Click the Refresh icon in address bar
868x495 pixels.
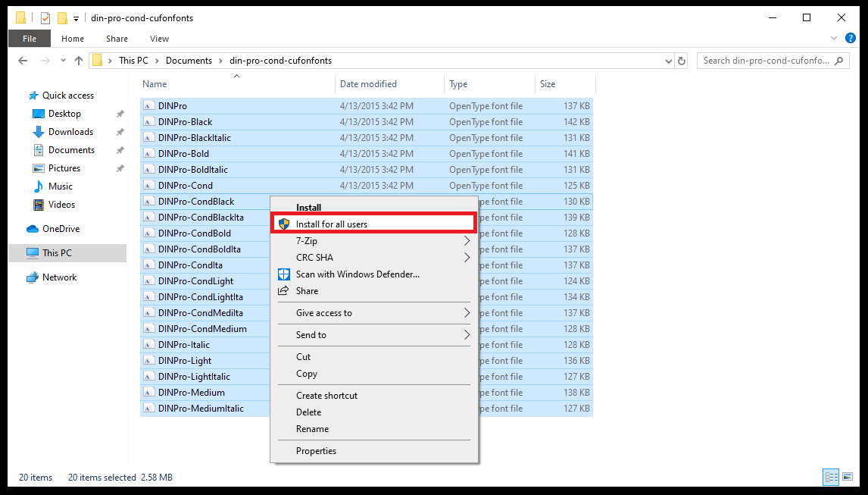point(682,61)
